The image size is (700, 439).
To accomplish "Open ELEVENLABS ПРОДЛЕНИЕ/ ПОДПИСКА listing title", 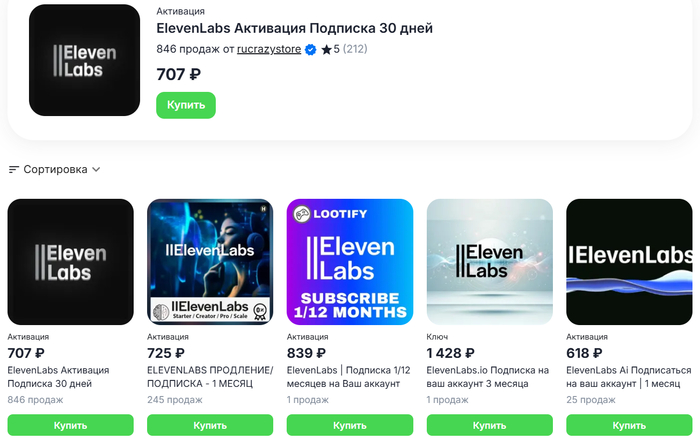I will click(210, 376).
